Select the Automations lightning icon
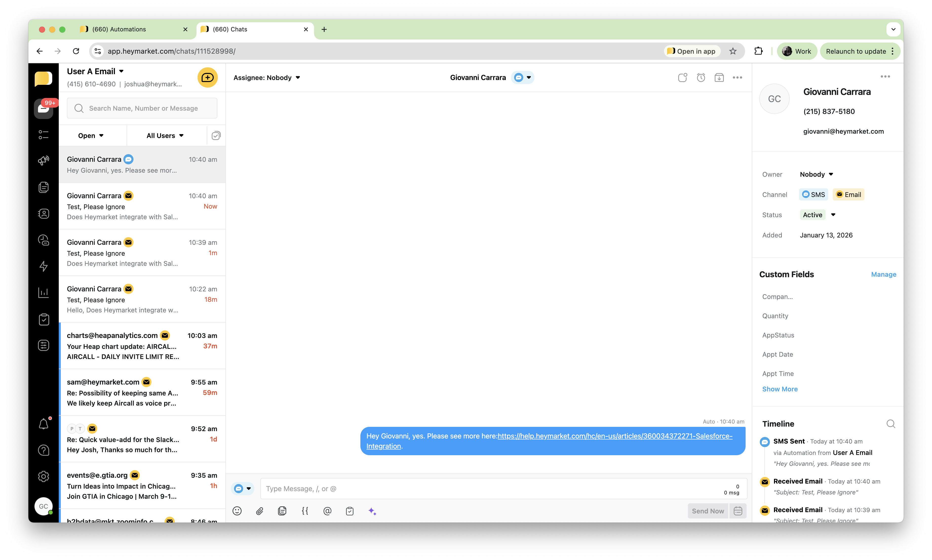The height and width of the screenshot is (560, 932). [43, 266]
